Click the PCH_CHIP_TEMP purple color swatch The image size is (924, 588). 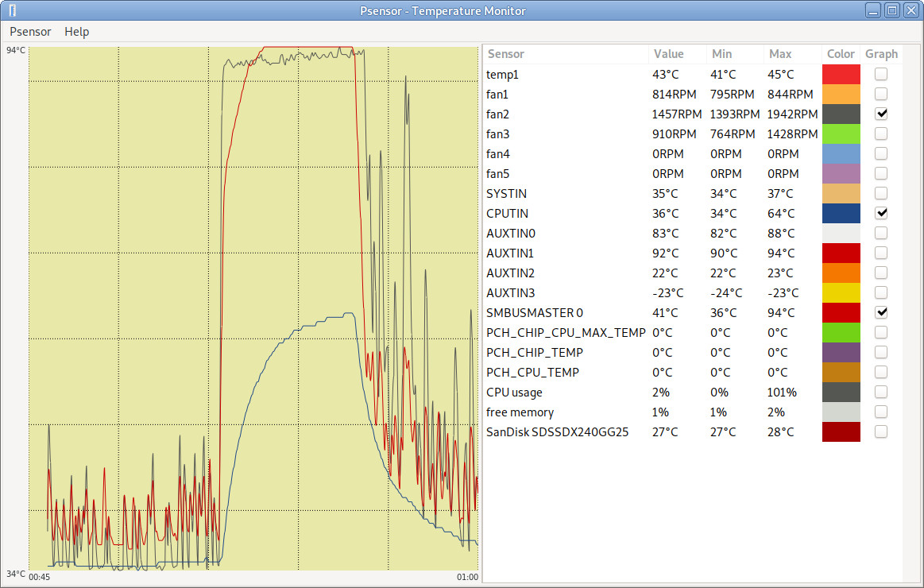(x=841, y=352)
